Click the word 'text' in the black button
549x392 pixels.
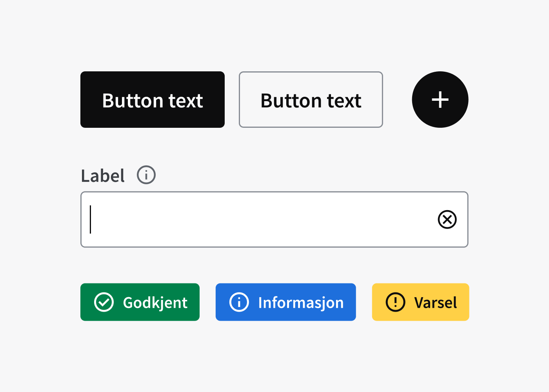click(185, 101)
